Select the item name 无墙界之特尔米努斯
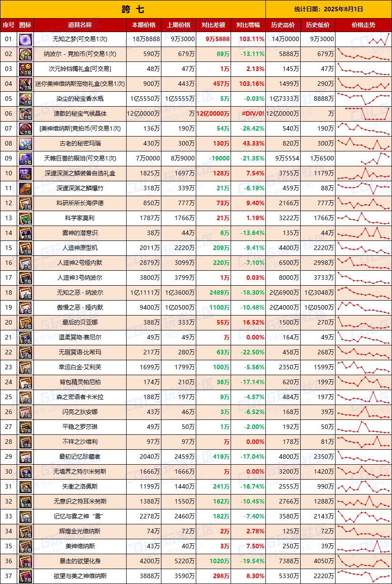Screen dimensions: 392x584 point(80,472)
